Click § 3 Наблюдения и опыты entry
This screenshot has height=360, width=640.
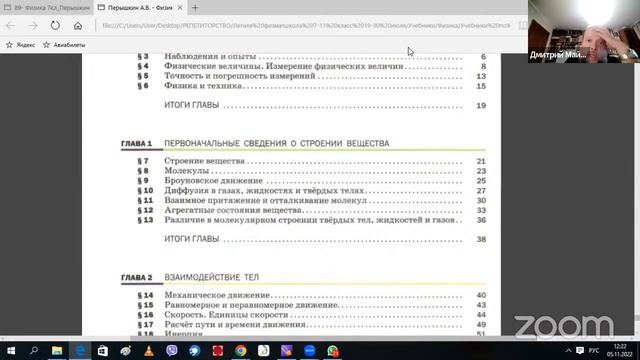(311, 56)
